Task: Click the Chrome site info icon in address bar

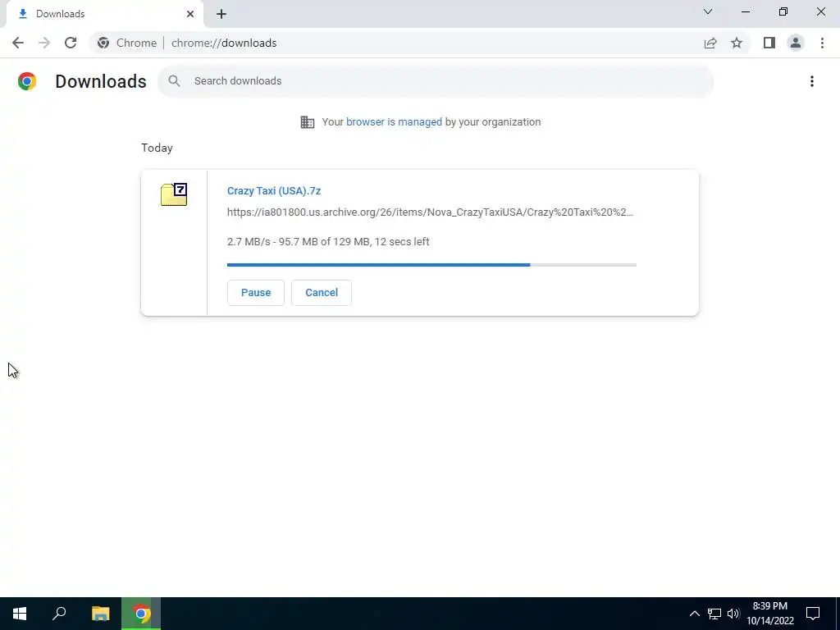Action: click(x=103, y=43)
